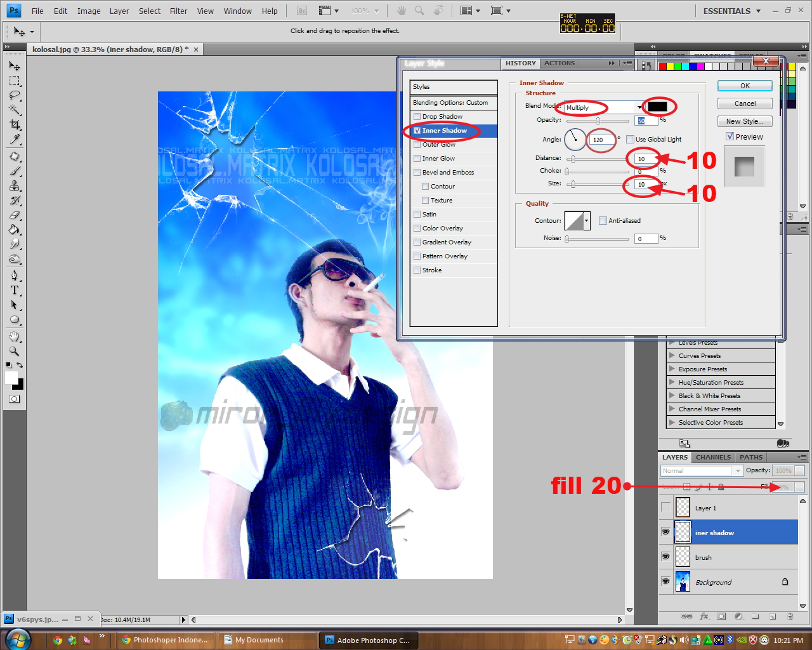Select the Rectangular Marquee tool

pyautogui.click(x=14, y=81)
